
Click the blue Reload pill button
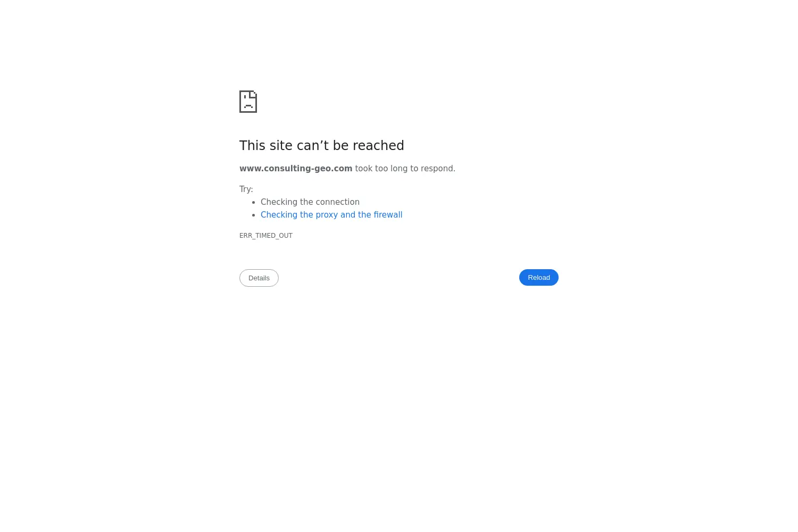[538, 278]
